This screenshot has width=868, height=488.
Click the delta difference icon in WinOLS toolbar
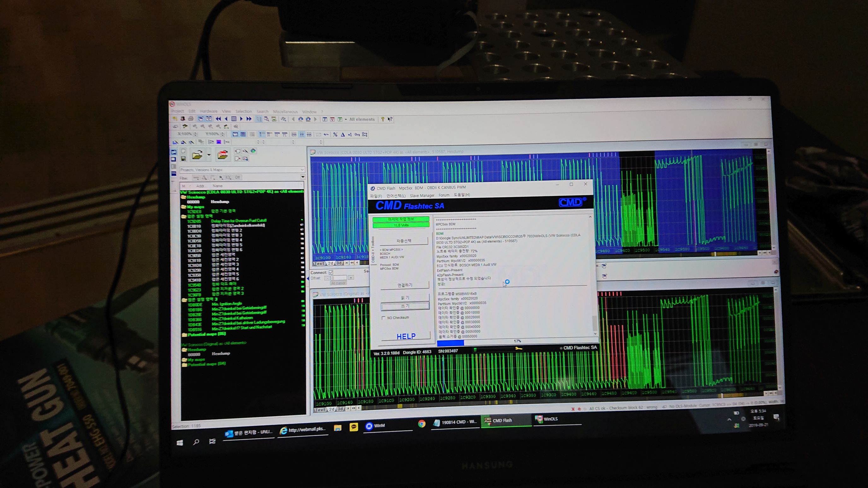343,134
